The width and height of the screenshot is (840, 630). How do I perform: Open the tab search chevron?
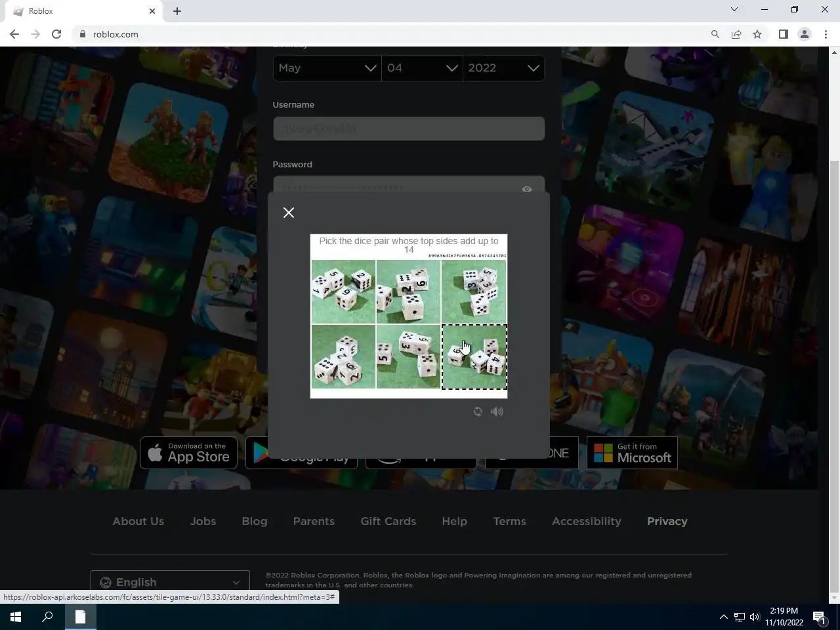(x=734, y=10)
